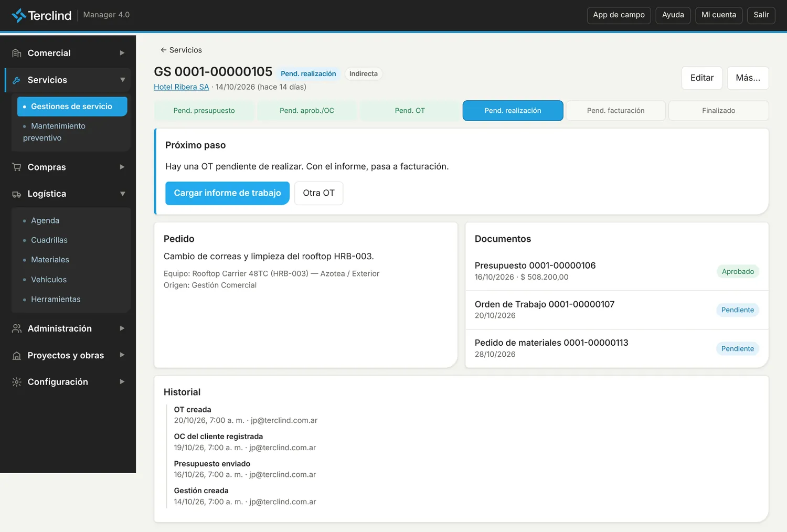The height and width of the screenshot is (532, 787).
Task: Expand the Administración menu arrow
Action: pyautogui.click(x=122, y=328)
